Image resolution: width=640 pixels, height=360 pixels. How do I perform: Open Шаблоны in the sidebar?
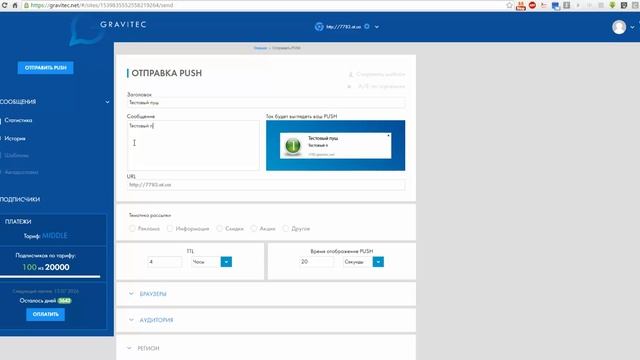[17, 156]
